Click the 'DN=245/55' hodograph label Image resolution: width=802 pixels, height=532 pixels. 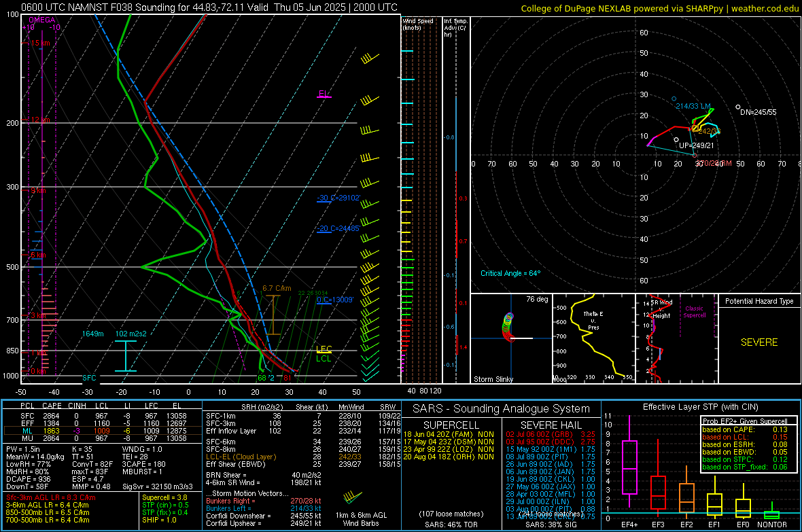[758, 112]
